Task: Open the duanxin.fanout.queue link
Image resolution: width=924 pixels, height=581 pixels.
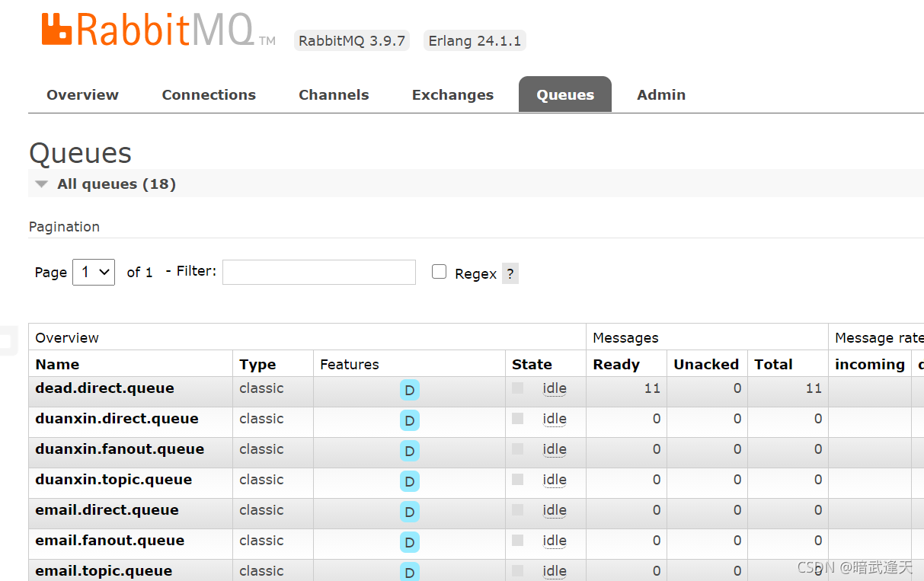Action: 120,449
